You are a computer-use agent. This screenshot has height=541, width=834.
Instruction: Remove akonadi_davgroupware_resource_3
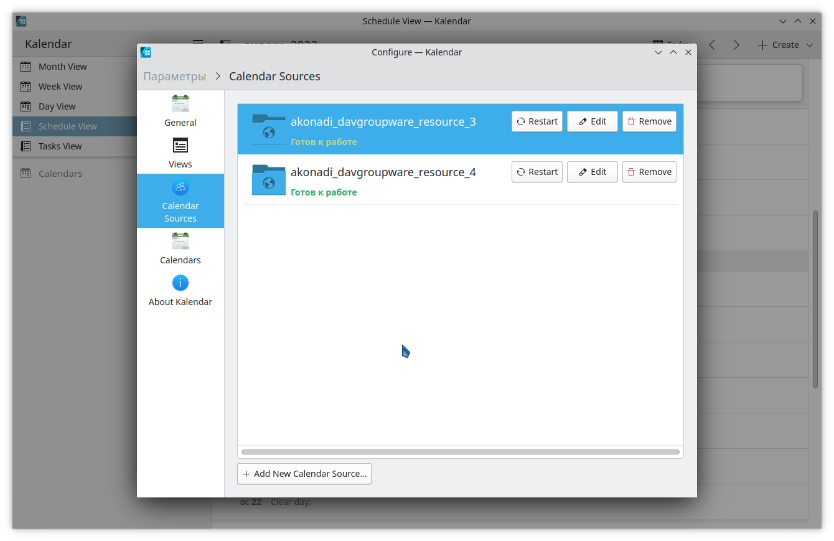click(x=649, y=122)
